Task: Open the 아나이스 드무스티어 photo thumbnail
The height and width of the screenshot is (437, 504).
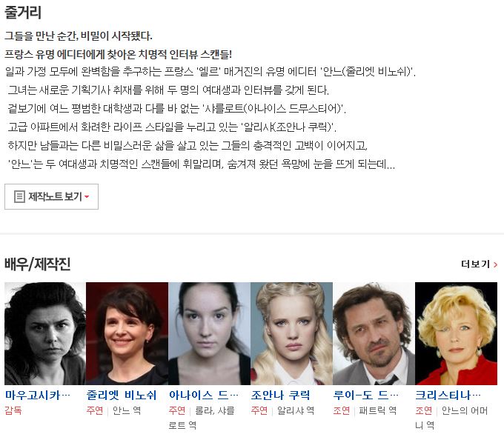Action: (209, 333)
